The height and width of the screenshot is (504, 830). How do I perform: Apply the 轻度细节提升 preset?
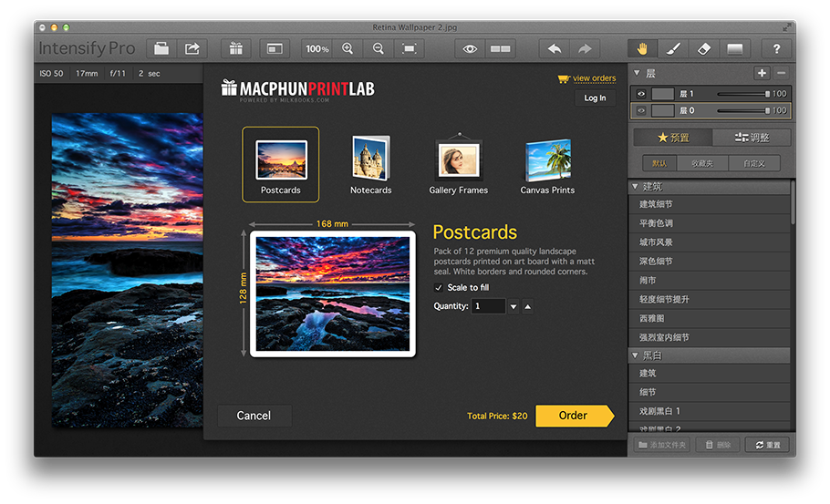point(710,299)
